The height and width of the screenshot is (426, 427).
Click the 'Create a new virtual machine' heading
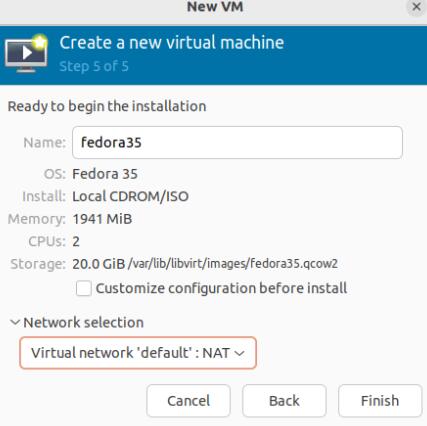coord(172,43)
